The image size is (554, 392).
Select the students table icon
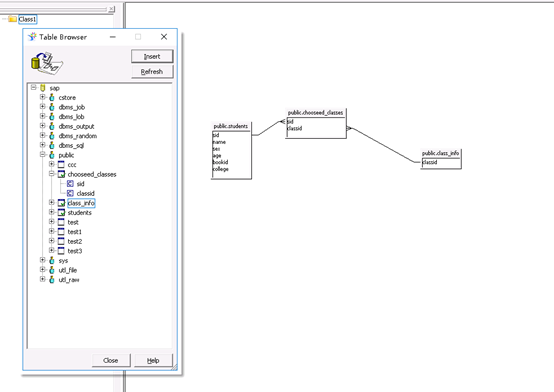click(x=61, y=212)
